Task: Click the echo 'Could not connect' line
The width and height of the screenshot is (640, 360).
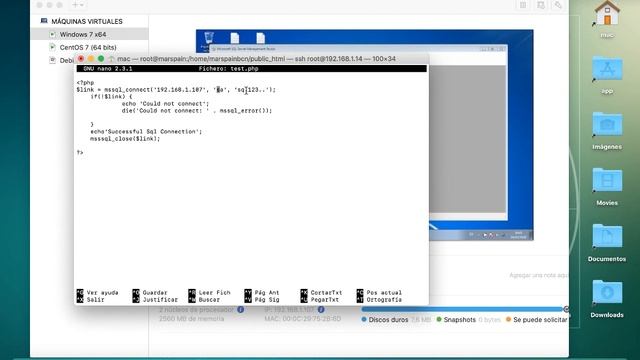Action: pyautogui.click(x=165, y=104)
